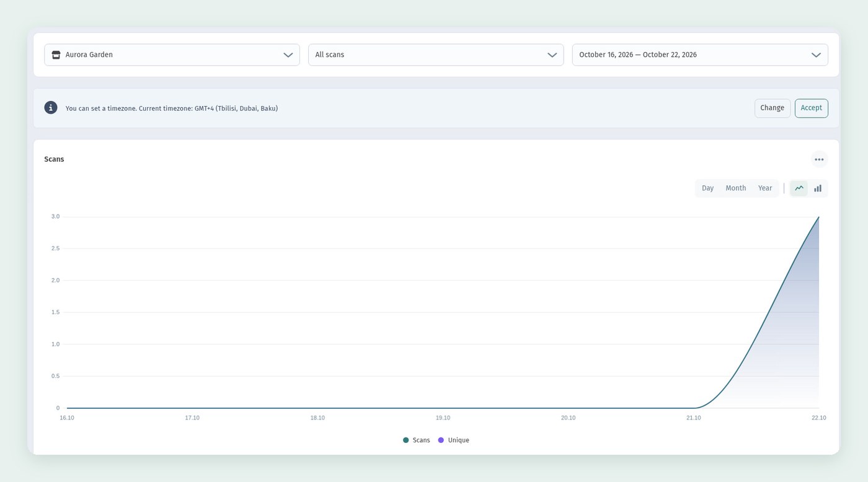The width and height of the screenshot is (868, 482).
Task: Select the Day grouping tab
Action: click(707, 188)
